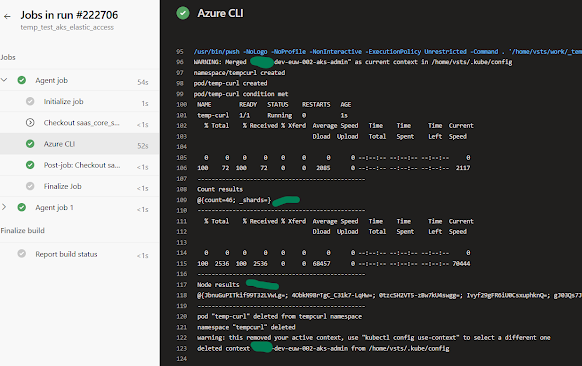Go back using the left arrow icon
The height and width of the screenshot is (366, 582).
click(7, 16)
